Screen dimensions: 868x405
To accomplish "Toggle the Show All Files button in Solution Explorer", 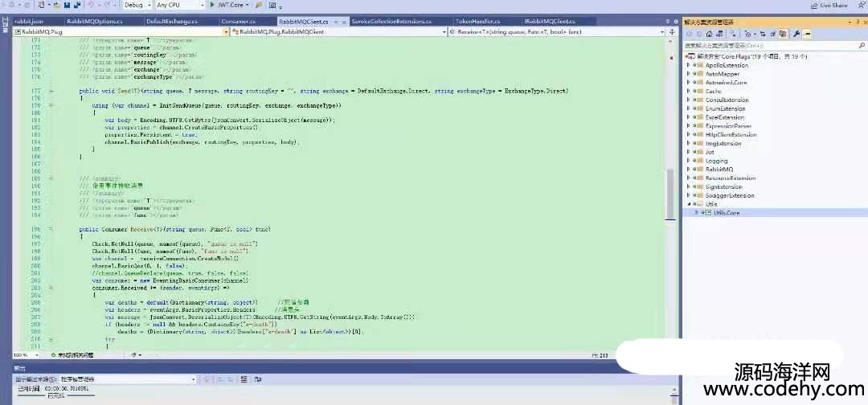I will [x=784, y=35].
